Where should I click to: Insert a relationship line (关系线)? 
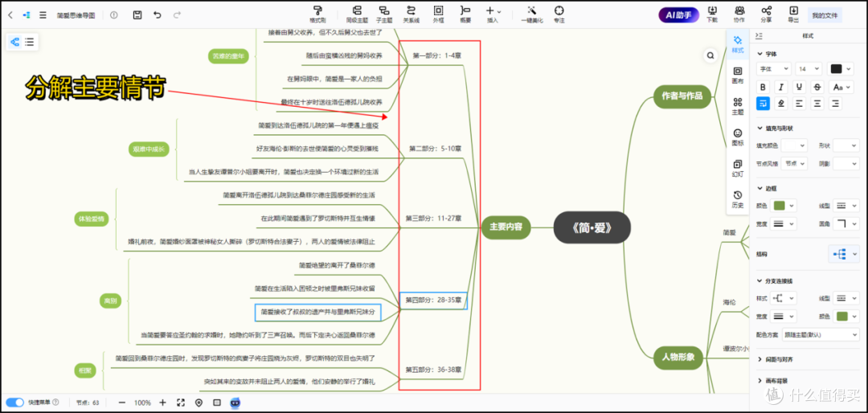click(410, 14)
